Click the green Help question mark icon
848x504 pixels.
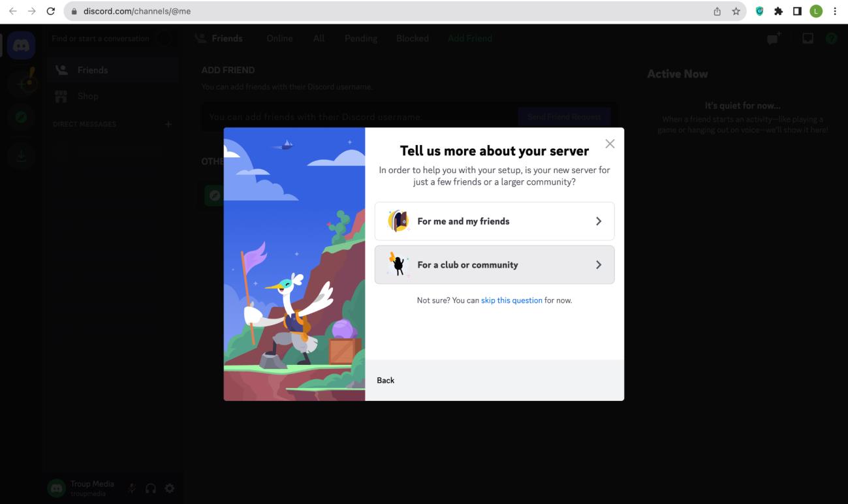(831, 39)
